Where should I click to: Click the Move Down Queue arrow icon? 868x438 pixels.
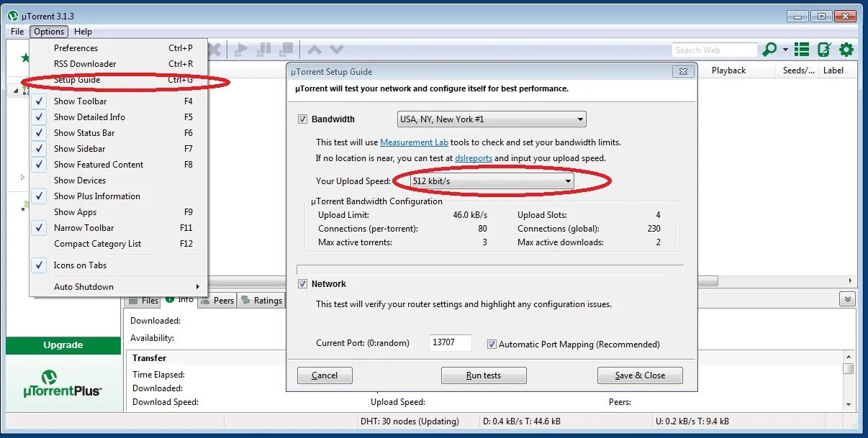(x=337, y=50)
